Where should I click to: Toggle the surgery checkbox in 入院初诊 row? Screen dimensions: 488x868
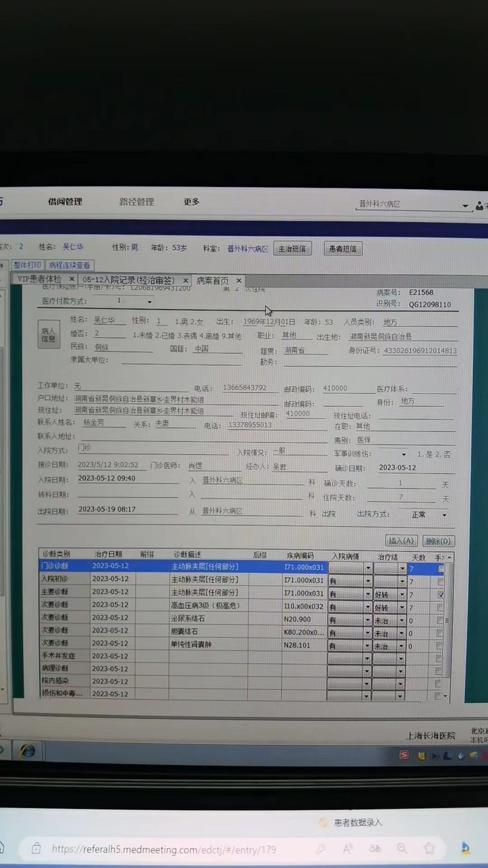pos(441,582)
